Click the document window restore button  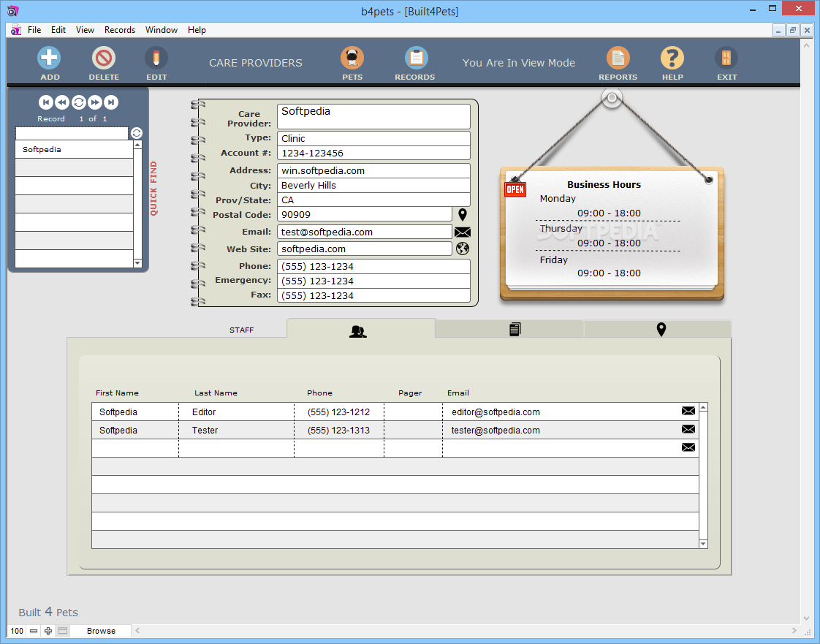pyautogui.click(x=793, y=31)
